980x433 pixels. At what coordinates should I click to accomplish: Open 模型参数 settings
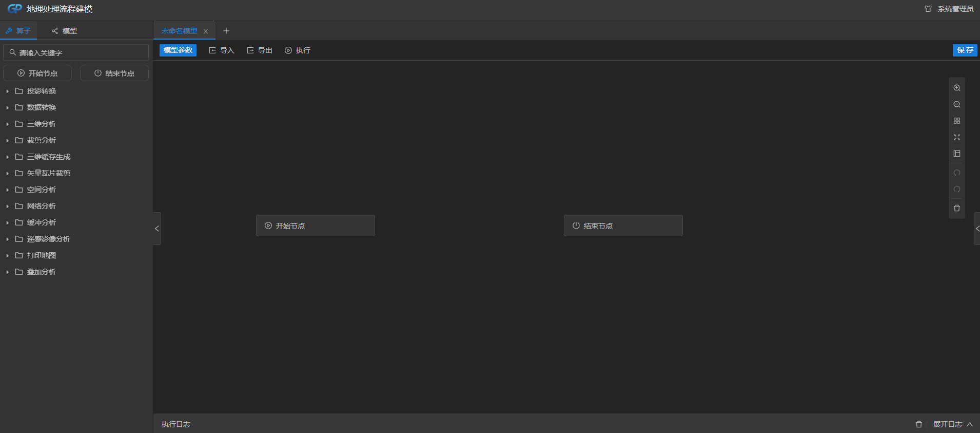tap(178, 50)
